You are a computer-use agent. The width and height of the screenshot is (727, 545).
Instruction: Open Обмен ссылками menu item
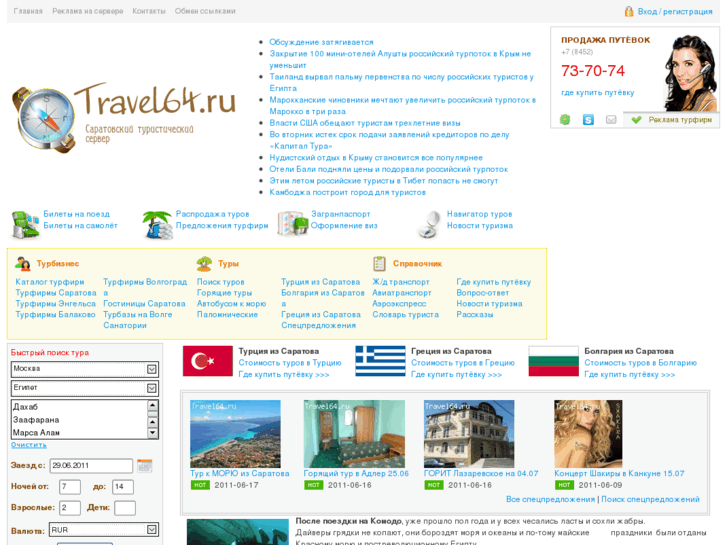click(205, 11)
